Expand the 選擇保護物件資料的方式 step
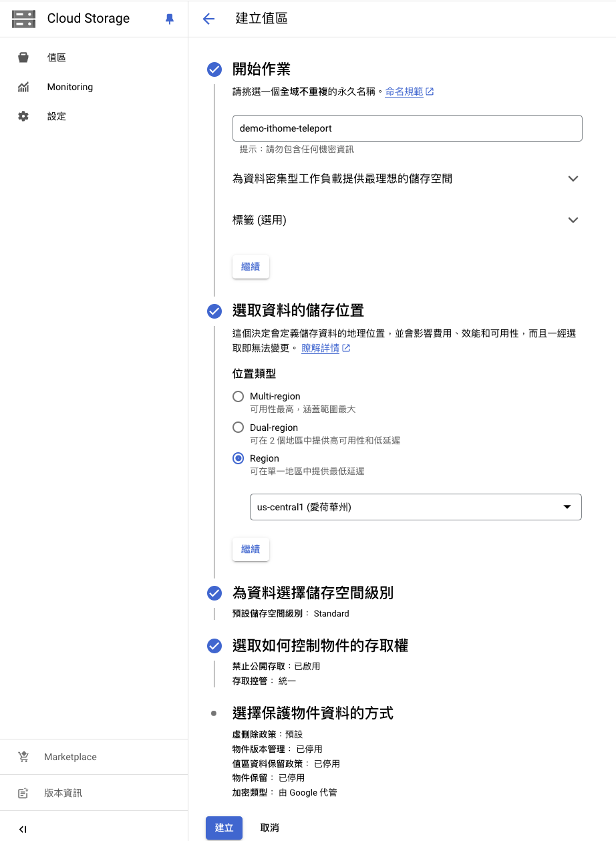The height and width of the screenshot is (841, 616). pyautogui.click(x=313, y=713)
